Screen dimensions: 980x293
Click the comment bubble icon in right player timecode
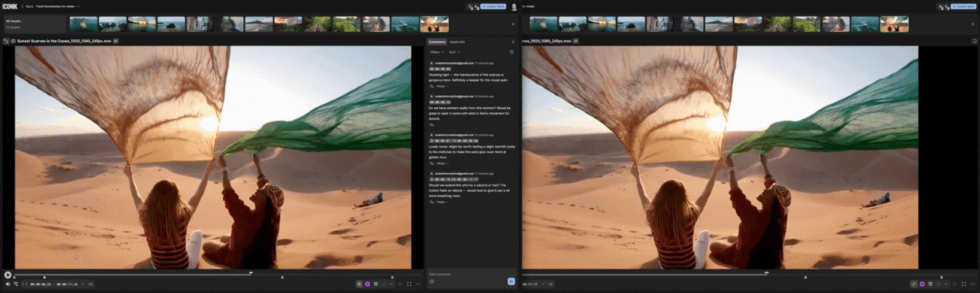551,284
